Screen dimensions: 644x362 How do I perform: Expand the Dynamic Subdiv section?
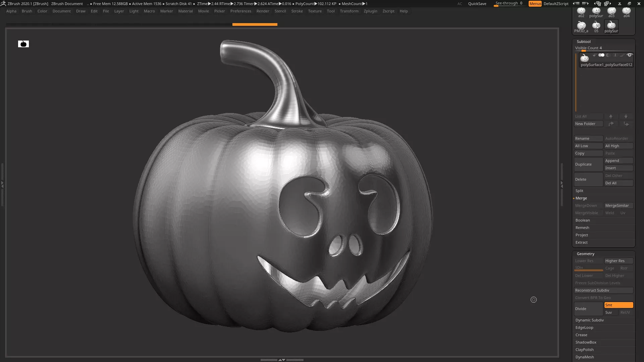coord(589,320)
